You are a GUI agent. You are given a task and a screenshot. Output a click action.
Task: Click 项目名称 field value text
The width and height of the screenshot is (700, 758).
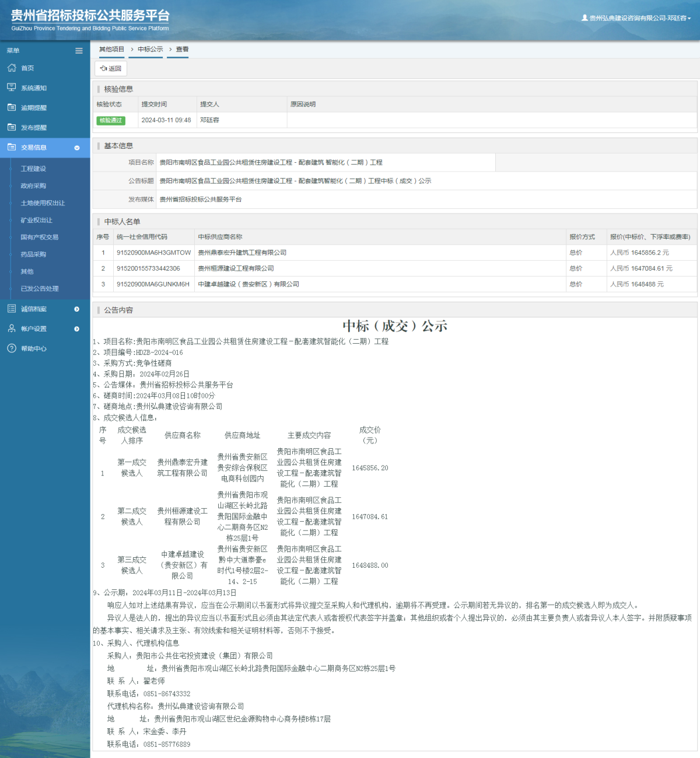(271, 163)
